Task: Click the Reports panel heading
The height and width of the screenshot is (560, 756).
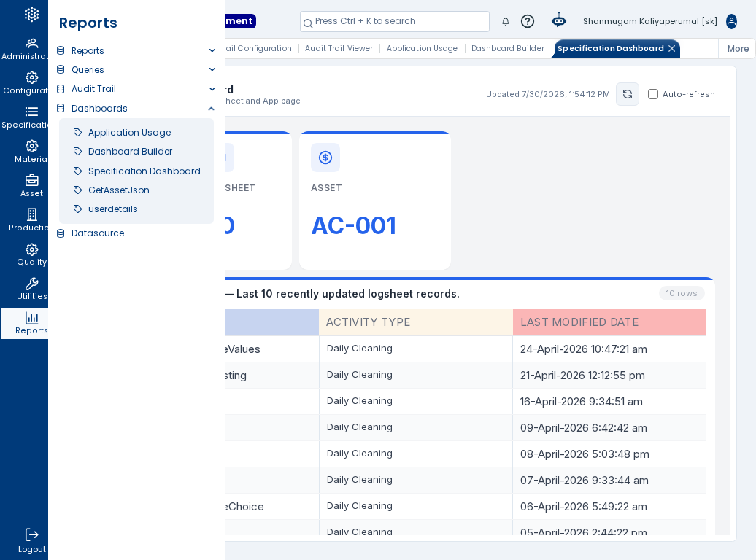Action: pyautogui.click(x=88, y=23)
